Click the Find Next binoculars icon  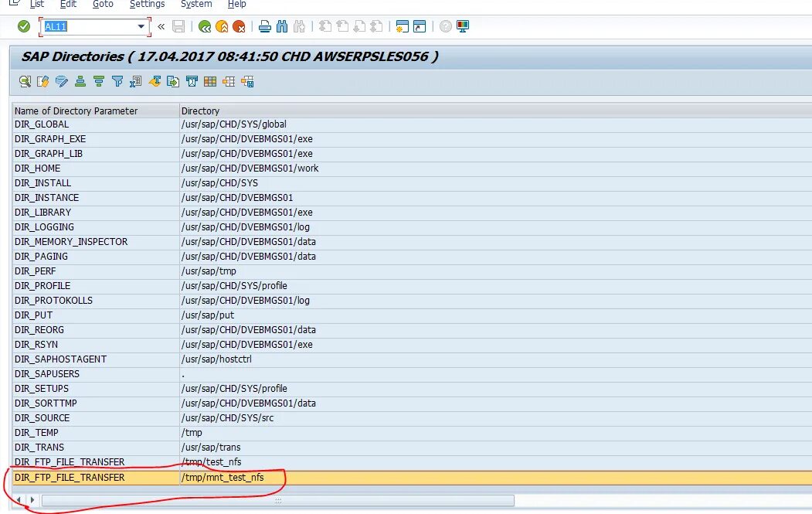[299, 26]
